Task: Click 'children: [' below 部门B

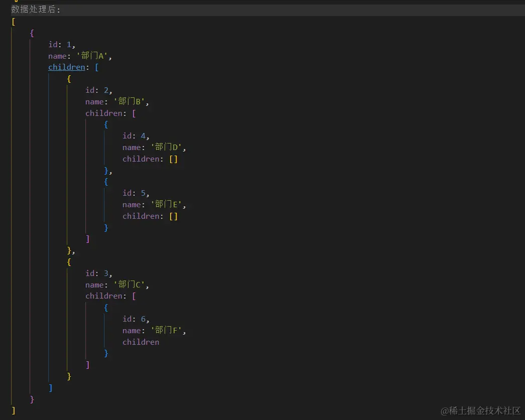Action: [x=110, y=113]
